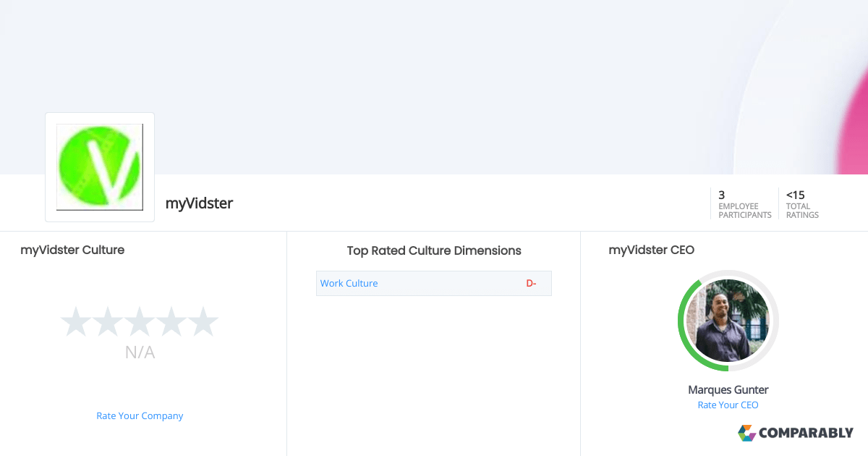Image resolution: width=868 pixels, height=456 pixels.
Task: Click the myVidster CEO heading
Action: pyautogui.click(x=651, y=250)
